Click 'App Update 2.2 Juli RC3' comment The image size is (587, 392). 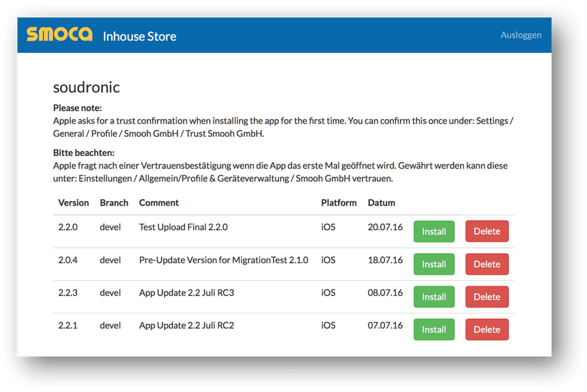pos(186,293)
